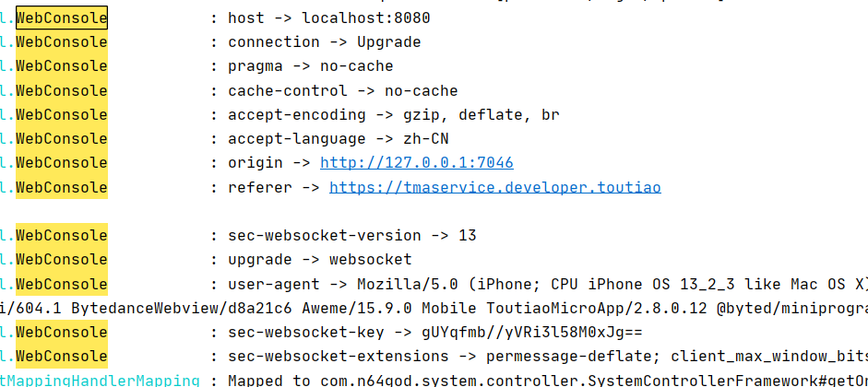868x387 pixels.
Task: Click the accept-language -> zh-CN entry
Action: point(338,139)
